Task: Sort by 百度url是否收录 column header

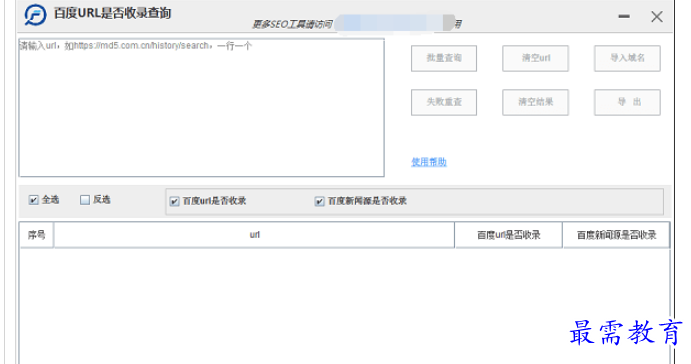Action: (509, 235)
